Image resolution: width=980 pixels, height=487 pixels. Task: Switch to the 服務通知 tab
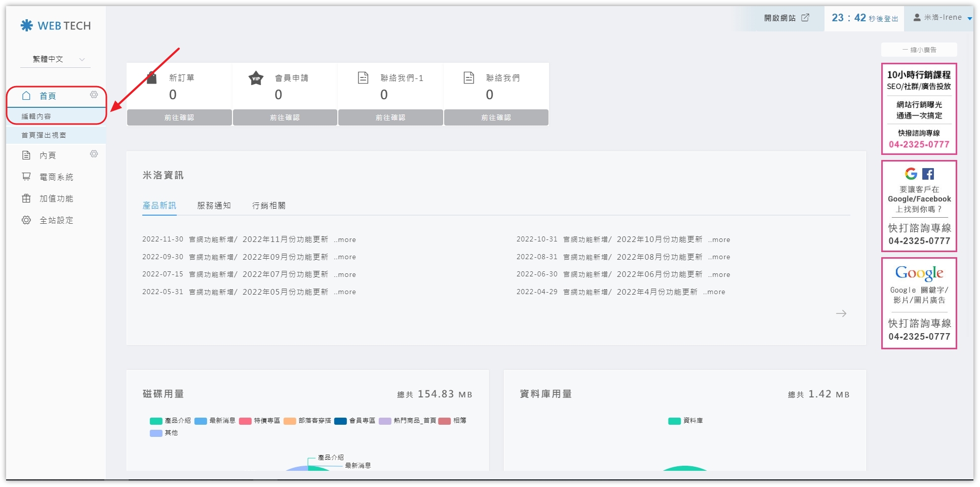pyautogui.click(x=214, y=206)
